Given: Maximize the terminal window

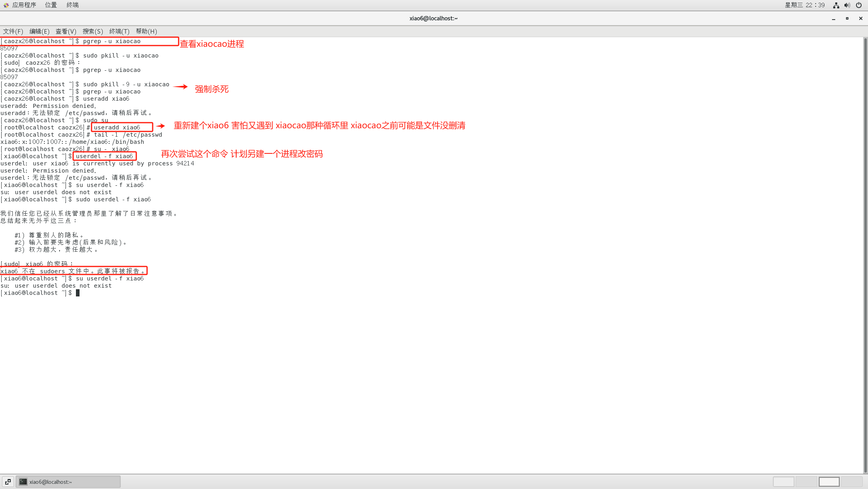Looking at the screenshot, I should (847, 18).
